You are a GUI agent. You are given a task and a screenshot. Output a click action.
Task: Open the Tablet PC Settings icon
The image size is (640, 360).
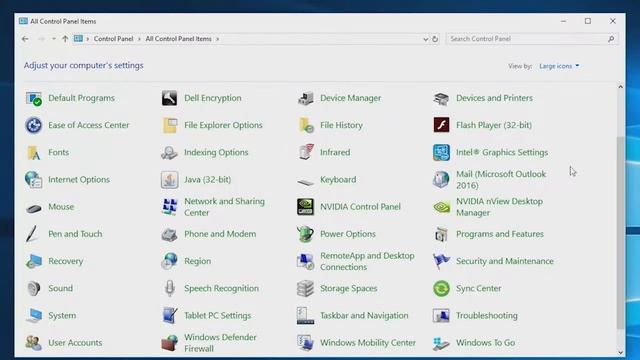tap(169, 316)
